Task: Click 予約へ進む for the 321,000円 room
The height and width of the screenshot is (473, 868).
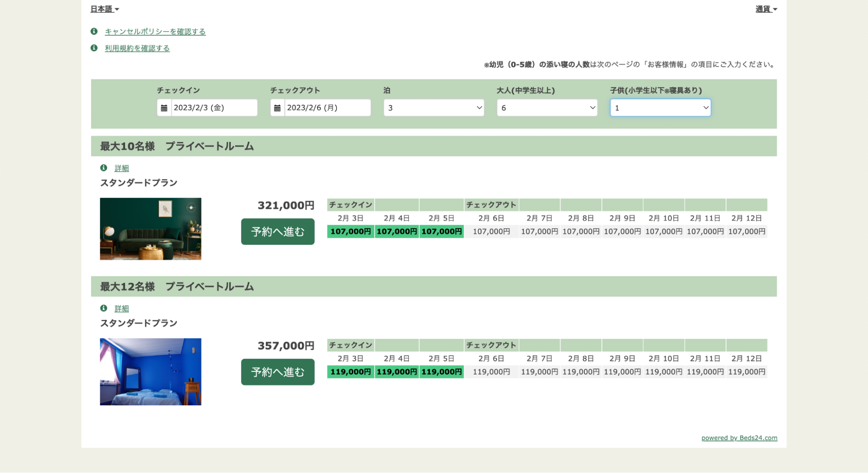Action: click(x=277, y=232)
